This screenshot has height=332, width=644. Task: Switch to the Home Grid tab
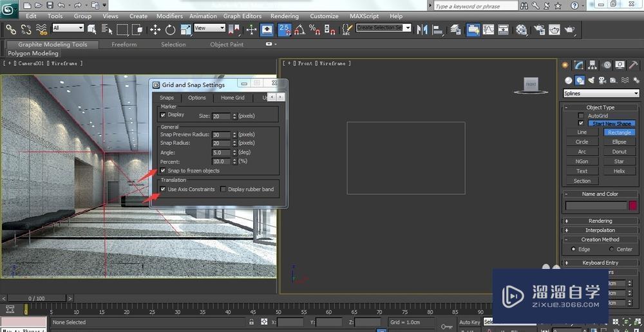(x=232, y=98)
